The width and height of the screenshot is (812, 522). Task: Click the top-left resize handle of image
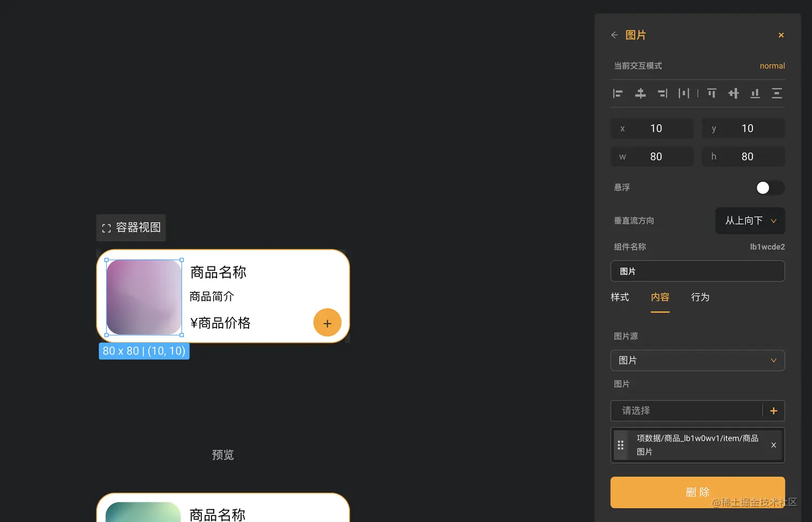106,260
